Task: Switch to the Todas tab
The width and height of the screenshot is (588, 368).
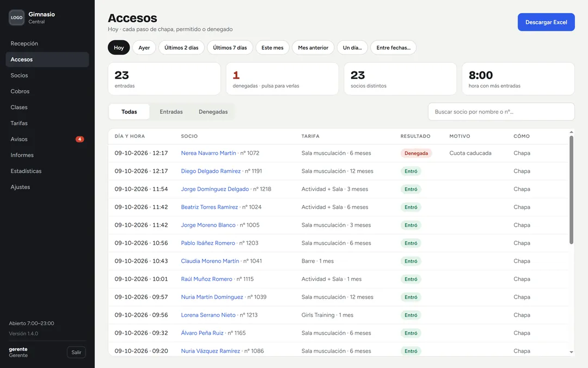Action: (129, 112)
